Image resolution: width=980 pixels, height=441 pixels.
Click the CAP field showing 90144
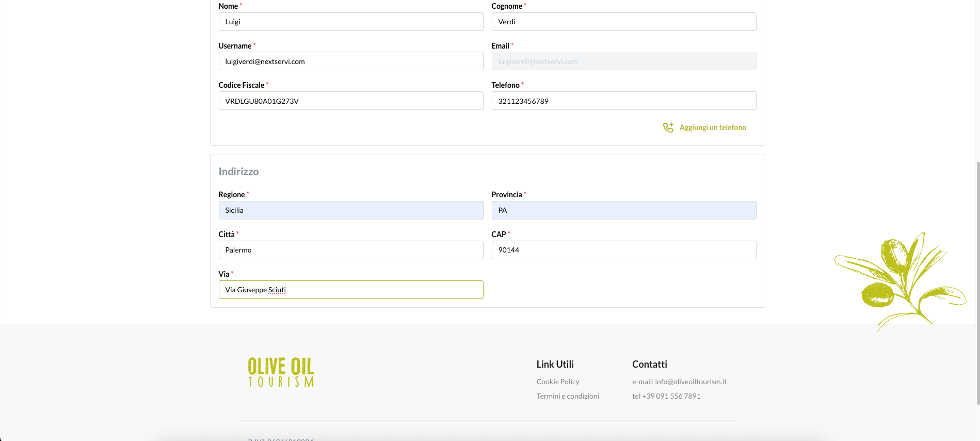(x=623, y=250)
